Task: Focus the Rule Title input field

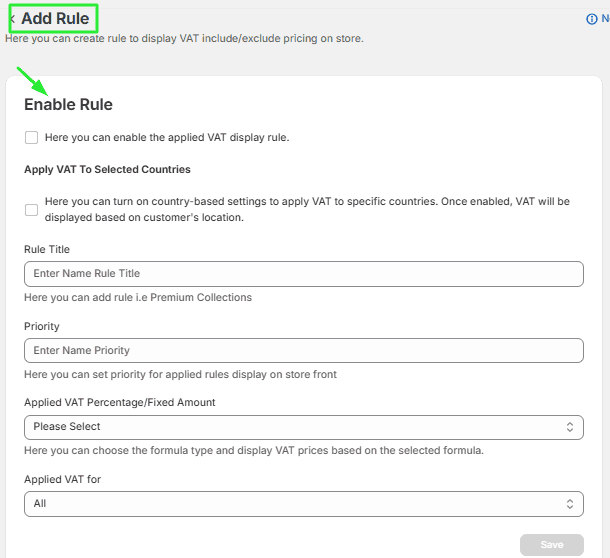Action: click(x=304, y=274)
